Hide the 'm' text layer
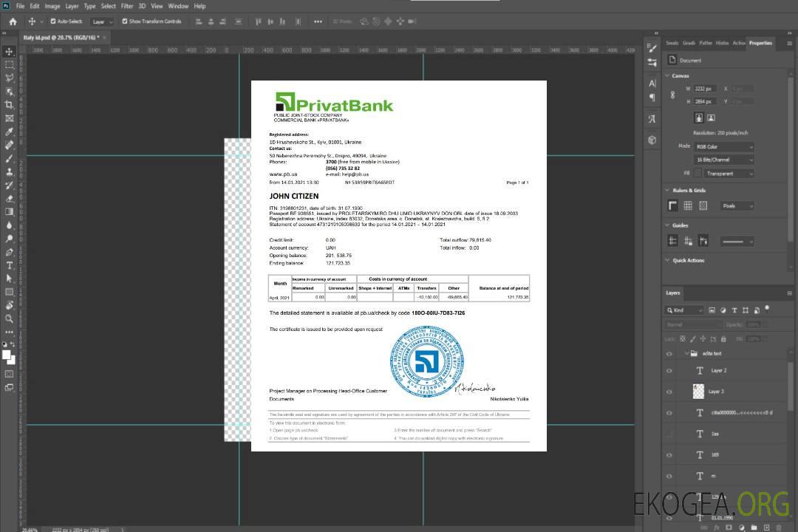The height and width of the screenshot is (532, 798). (669, 477)
